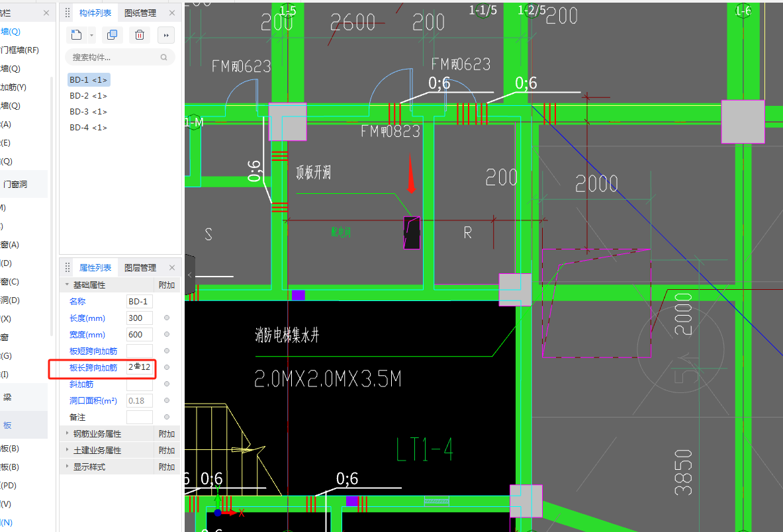This screenshot has height=532, width=783.
Task: Select 门框墙(RF) in navigation list
Action: tap(20, 50)
